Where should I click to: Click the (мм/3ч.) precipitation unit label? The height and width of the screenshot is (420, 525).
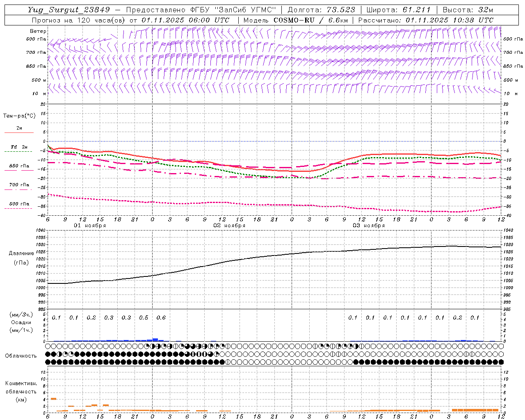[21, 315]
